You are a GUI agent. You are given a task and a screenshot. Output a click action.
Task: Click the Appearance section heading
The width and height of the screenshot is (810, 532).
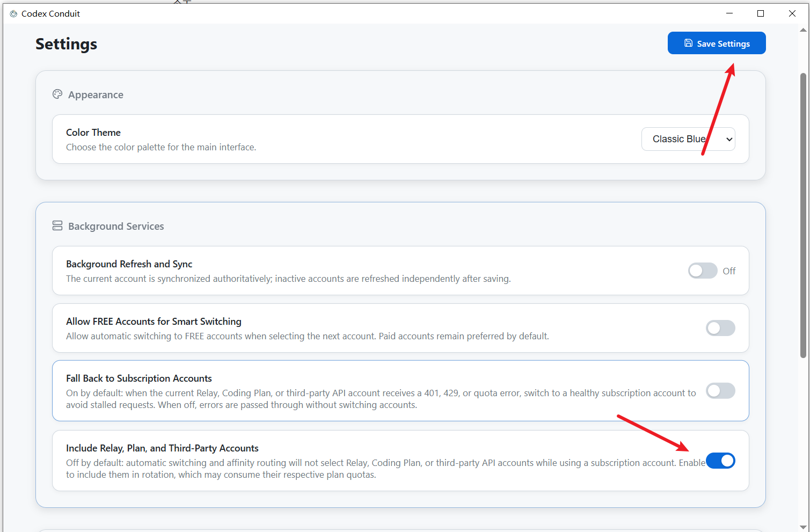tap(96, 95)
